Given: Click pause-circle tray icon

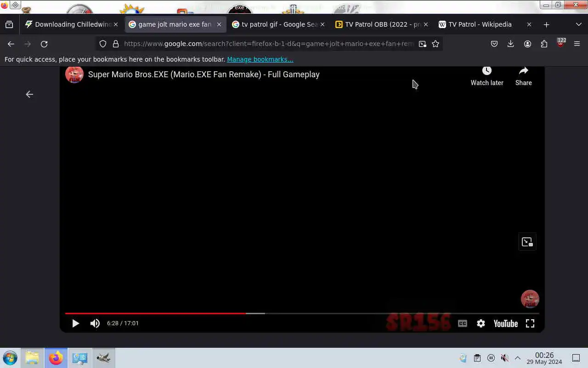Looking at the screenshot, I should click(x=491, y=358).
